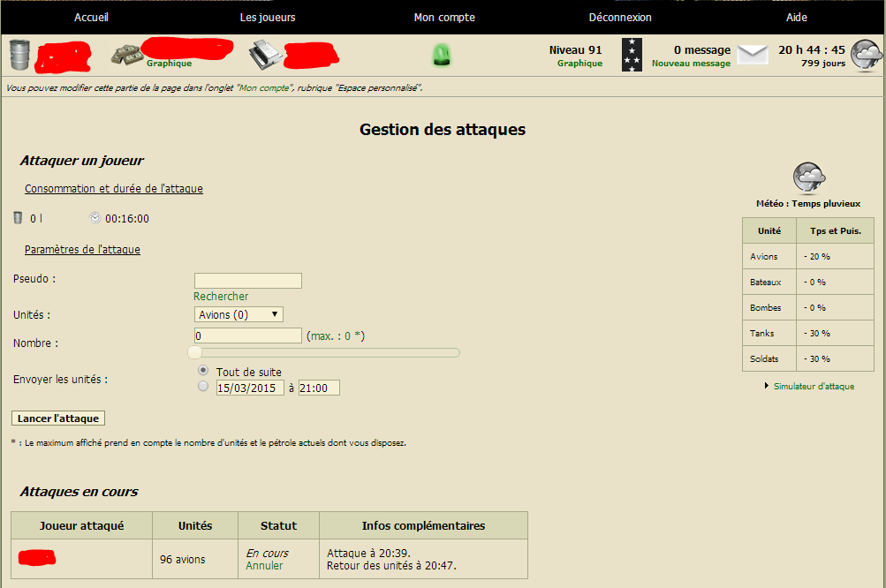886x588 pixels.
Task: Click the stars level badge next to Niveau 91
Action: click(x=631, y=55)
